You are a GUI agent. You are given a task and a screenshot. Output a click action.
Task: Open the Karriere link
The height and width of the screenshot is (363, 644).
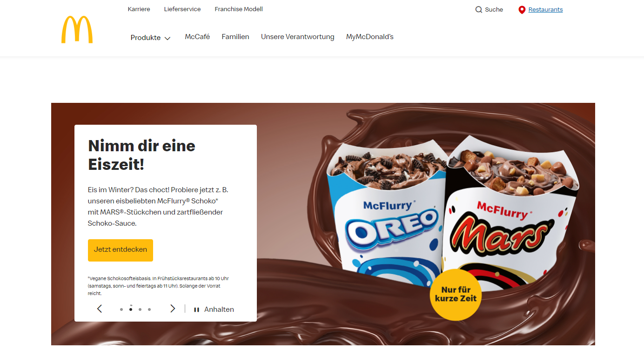point(139,9)
